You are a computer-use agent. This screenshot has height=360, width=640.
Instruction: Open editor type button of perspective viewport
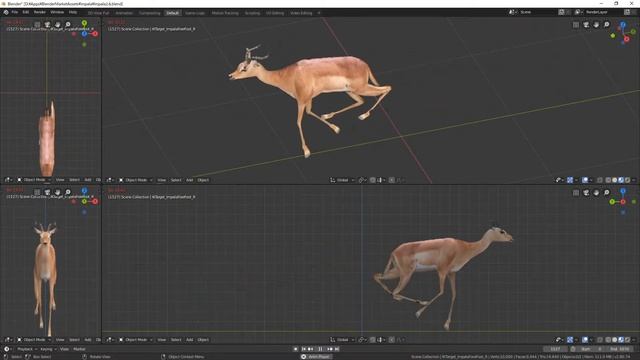(110, 180)
